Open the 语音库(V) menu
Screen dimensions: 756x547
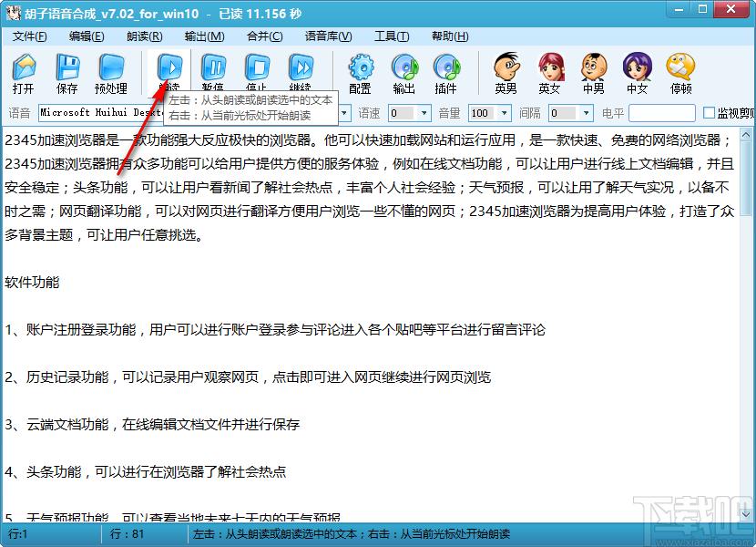(328, 36)
